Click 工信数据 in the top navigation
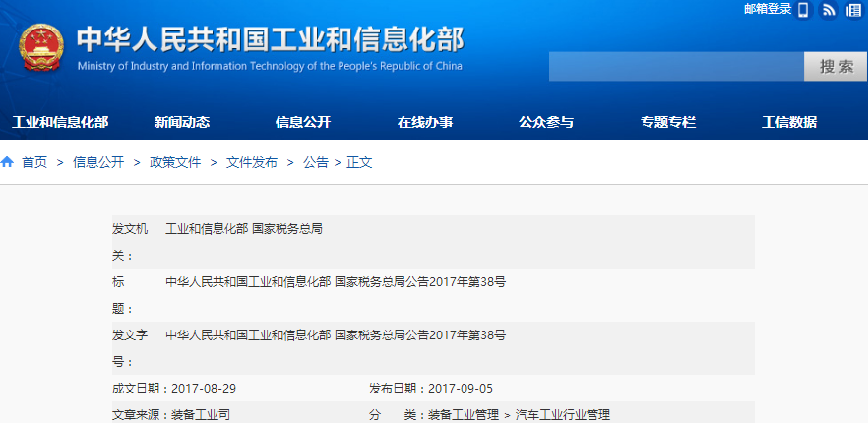Image resolution: width=868 pixels, height=423 pixels. coord(789,122)
